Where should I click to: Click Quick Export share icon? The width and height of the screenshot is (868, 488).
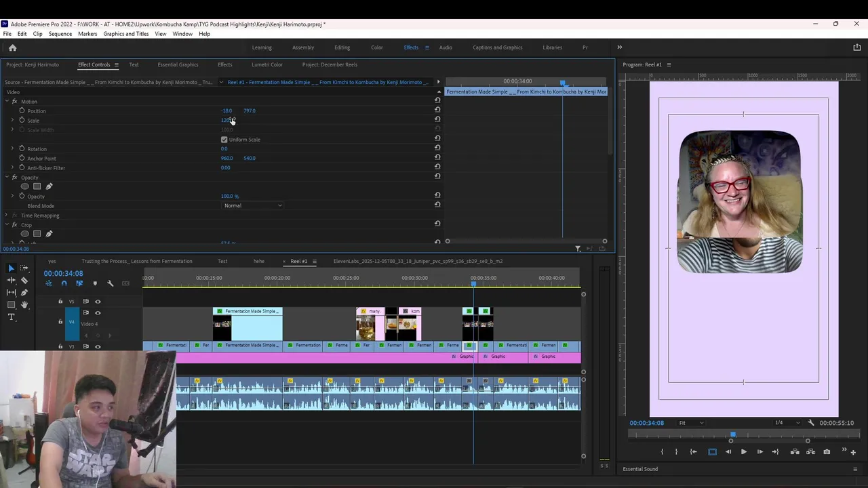(857, 47)
